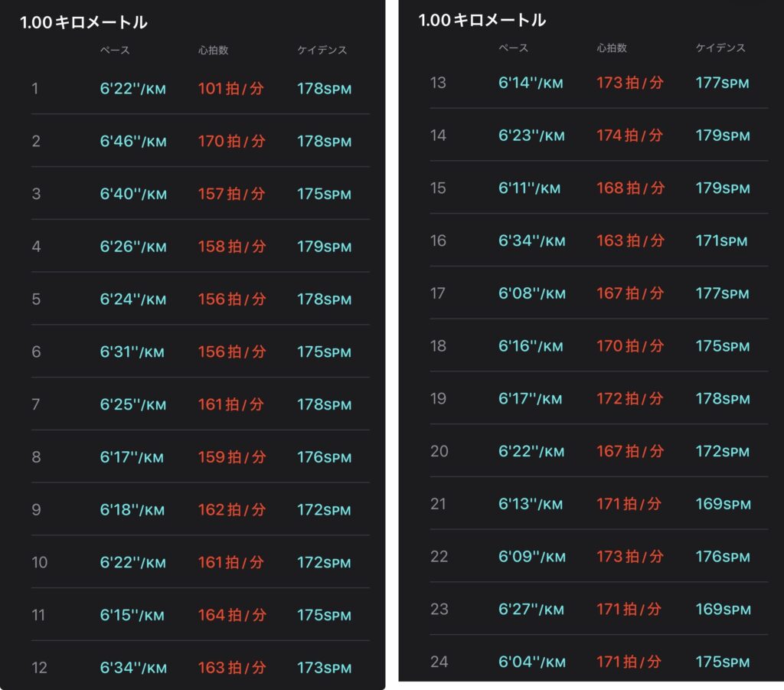Select the 174拍/分 heart rate value
Screen dimensions: 784x690
pos(630,135)
